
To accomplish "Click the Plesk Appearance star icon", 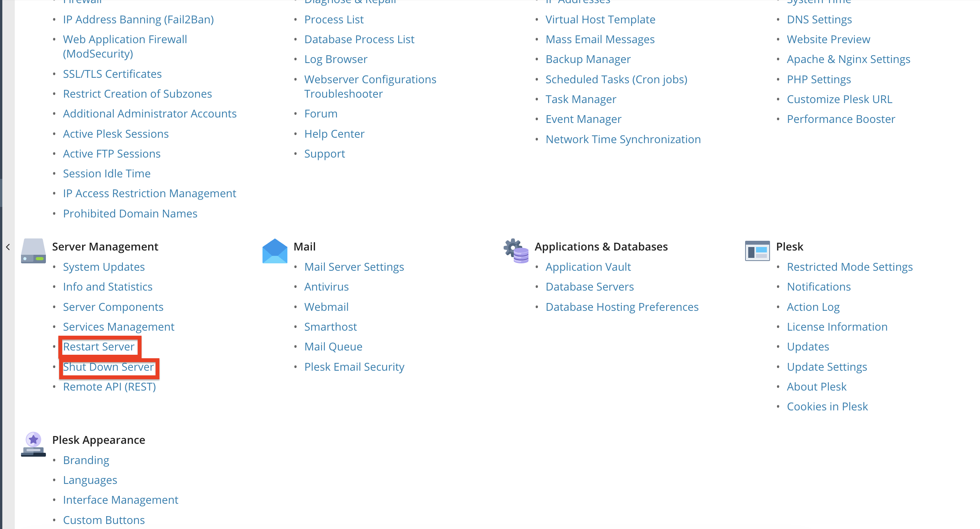I will (x=33, y=444).
